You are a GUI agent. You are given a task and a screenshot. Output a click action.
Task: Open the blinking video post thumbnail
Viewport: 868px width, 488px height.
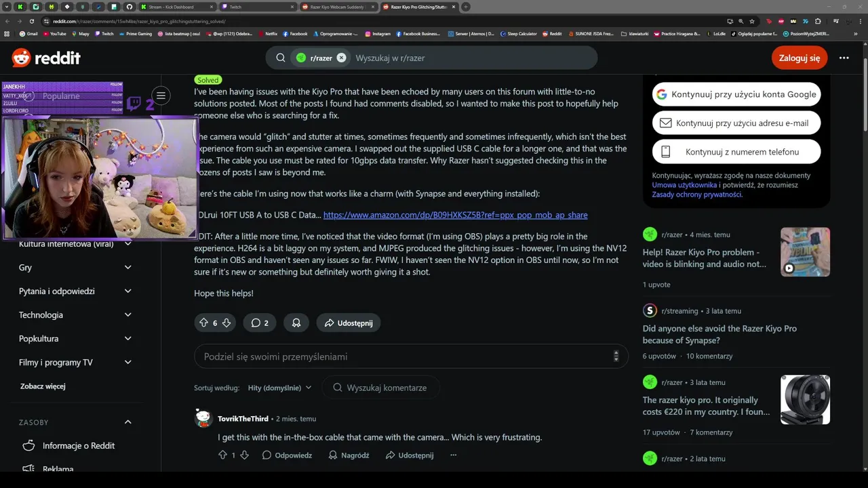click(805, 252)
